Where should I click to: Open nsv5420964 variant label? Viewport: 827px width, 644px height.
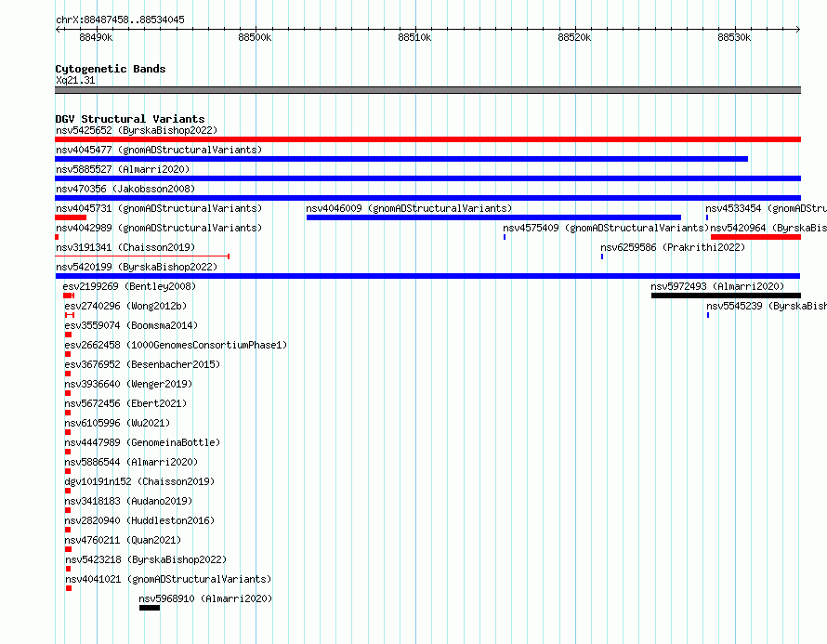point(768,228)
